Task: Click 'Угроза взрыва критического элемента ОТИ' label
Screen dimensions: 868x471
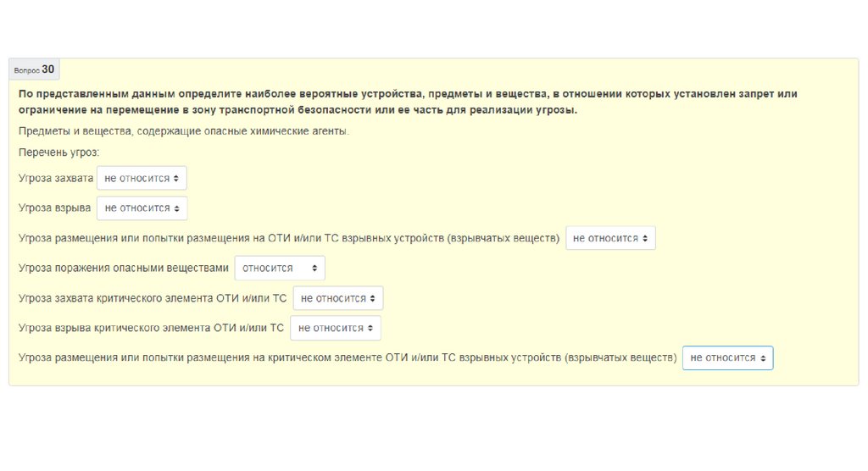Action: click(x=151, y=328)
